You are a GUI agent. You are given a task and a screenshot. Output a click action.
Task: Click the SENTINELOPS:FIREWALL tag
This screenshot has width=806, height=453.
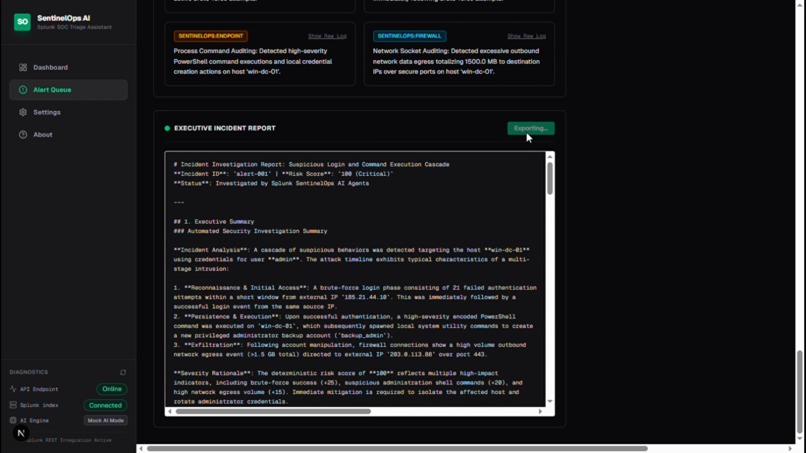click(409, 36)
